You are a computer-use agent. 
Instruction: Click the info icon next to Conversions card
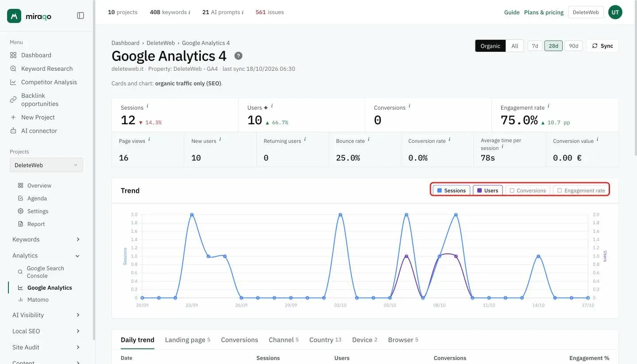click(409, 106)
